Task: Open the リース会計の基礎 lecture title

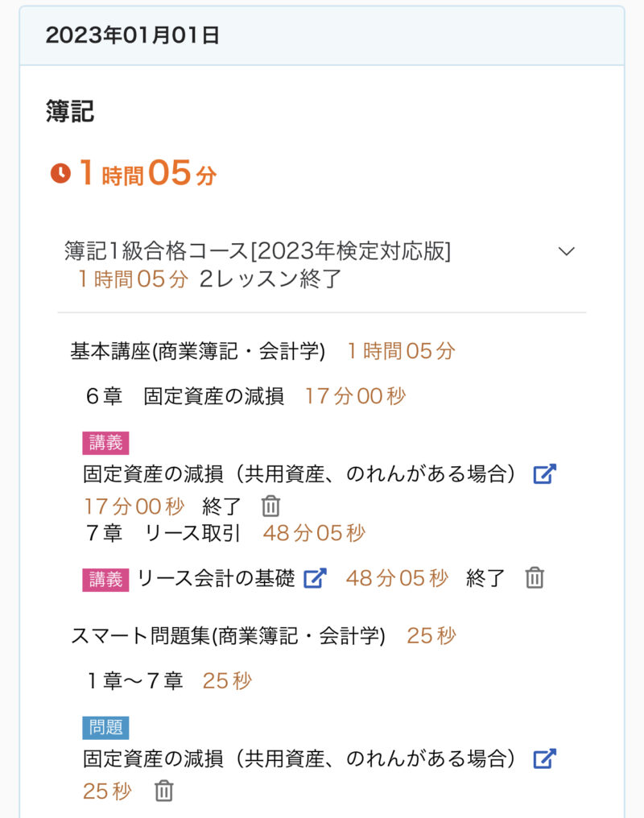Action: point(216,578)
